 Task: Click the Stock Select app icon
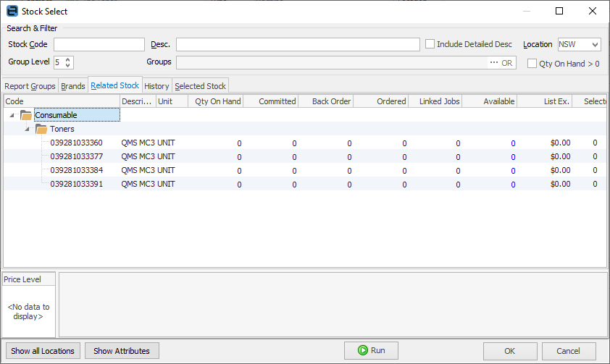click(12, 11)
